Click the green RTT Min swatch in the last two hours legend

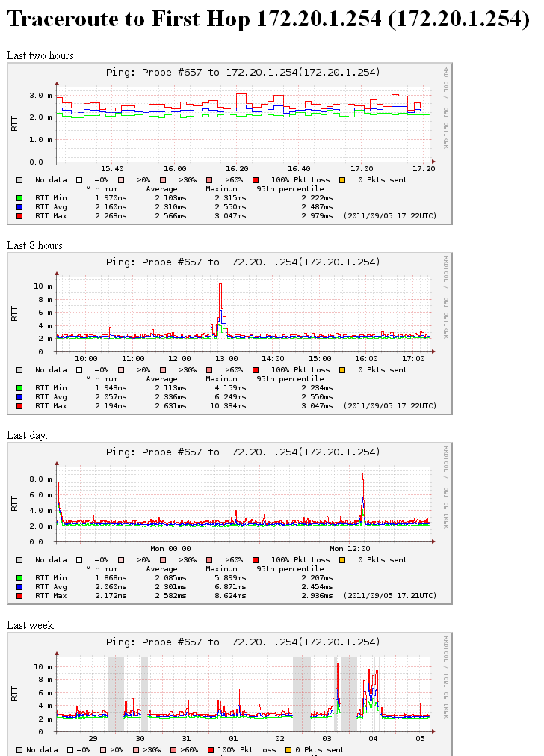[x=20, y=197]
